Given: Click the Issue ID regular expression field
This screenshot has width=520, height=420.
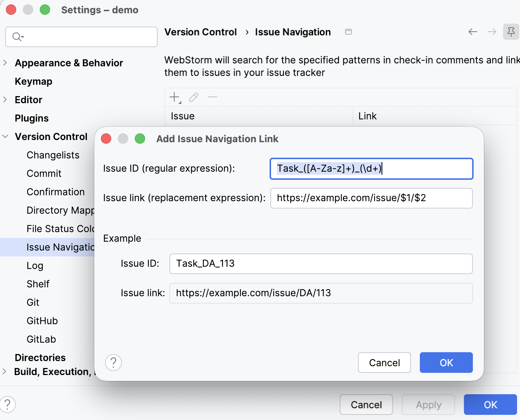Looking at the screenshot, I should 372,169.
